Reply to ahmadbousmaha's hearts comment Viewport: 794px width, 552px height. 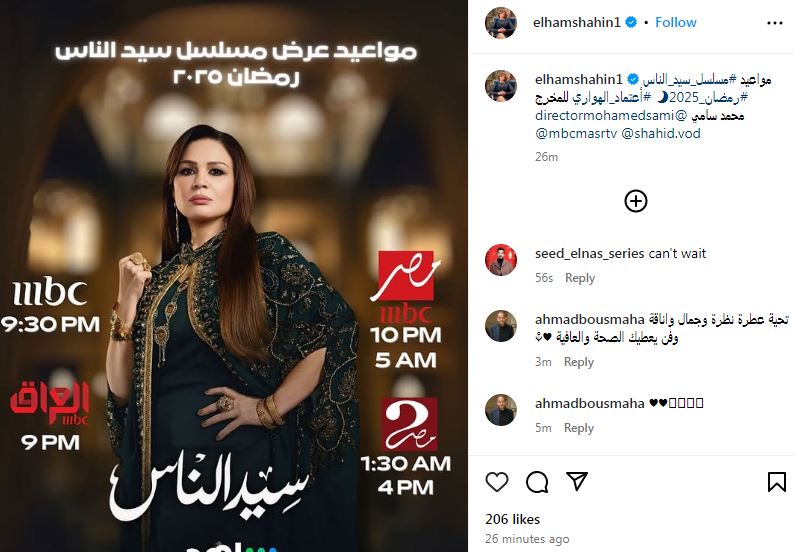[579, 428]
